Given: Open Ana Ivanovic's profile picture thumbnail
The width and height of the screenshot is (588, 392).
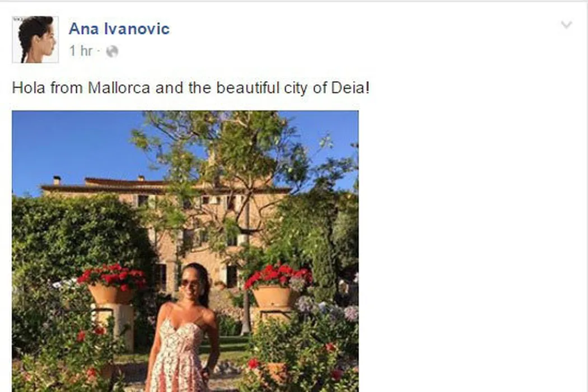Looking at the screenshot, I should pyautogui.click(x=35, y=39).
